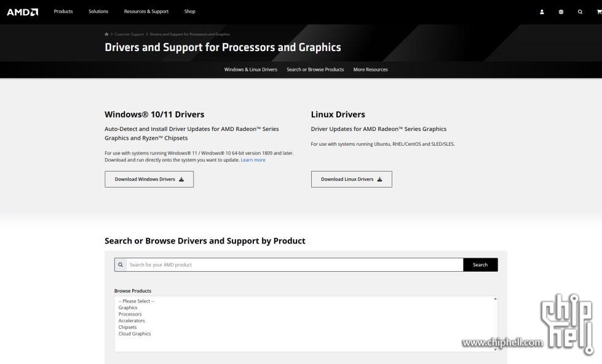Open the Shop menu
This screenshot has width=602, height=364.
click(x=189, y=12)
